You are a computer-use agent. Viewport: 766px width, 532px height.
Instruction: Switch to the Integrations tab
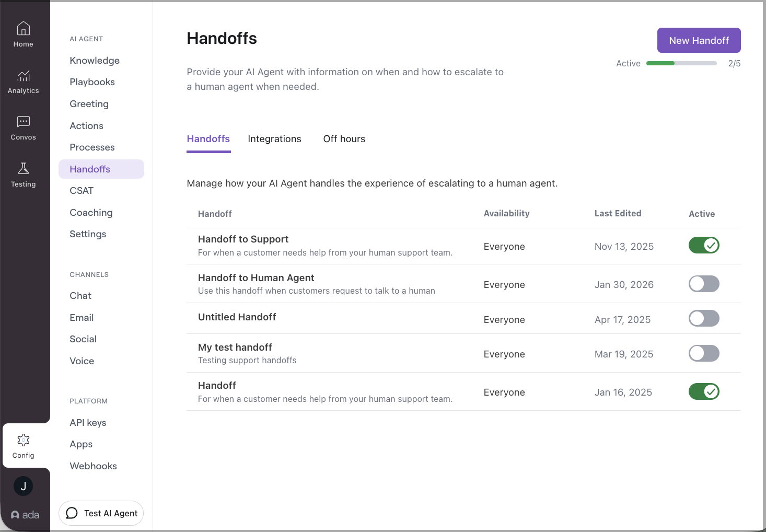tap(274, 139)
